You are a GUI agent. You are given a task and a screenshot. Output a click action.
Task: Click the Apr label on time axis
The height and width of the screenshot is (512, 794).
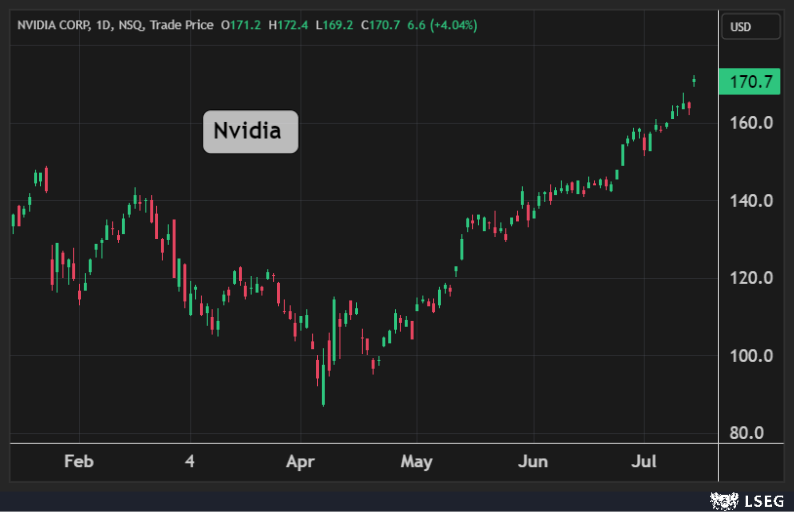point(300,461)
